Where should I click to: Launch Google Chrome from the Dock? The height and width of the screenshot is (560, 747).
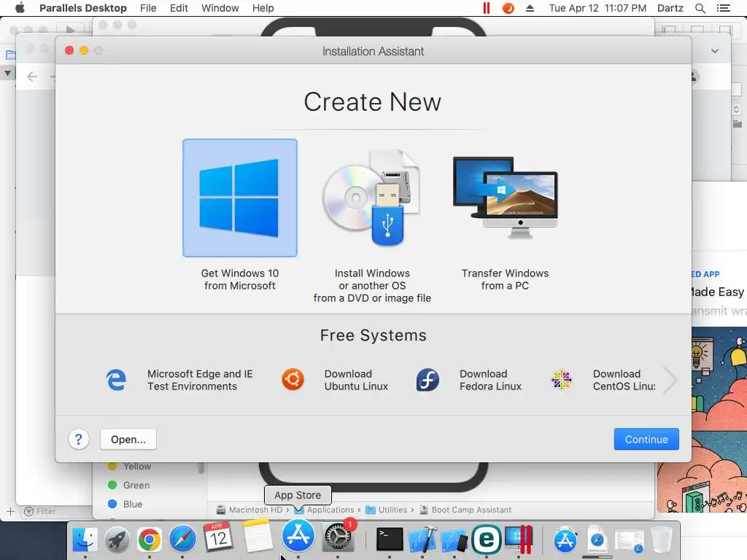[150, 539]
